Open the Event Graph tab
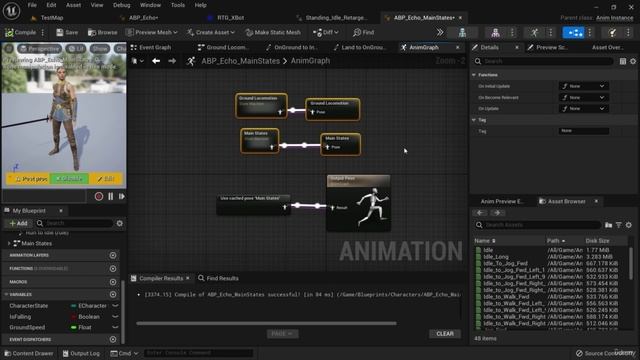The image size is (640, 360). click(154, 47)
